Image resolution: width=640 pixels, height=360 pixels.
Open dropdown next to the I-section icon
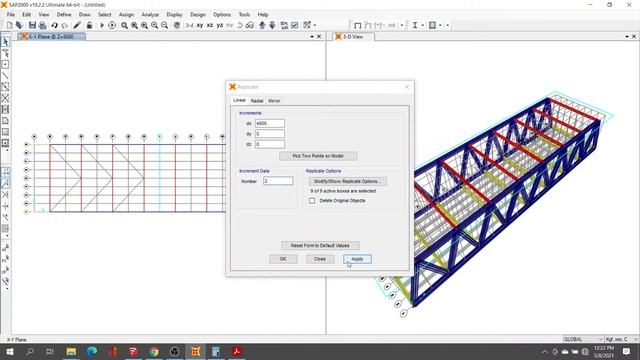click(422, 25)
